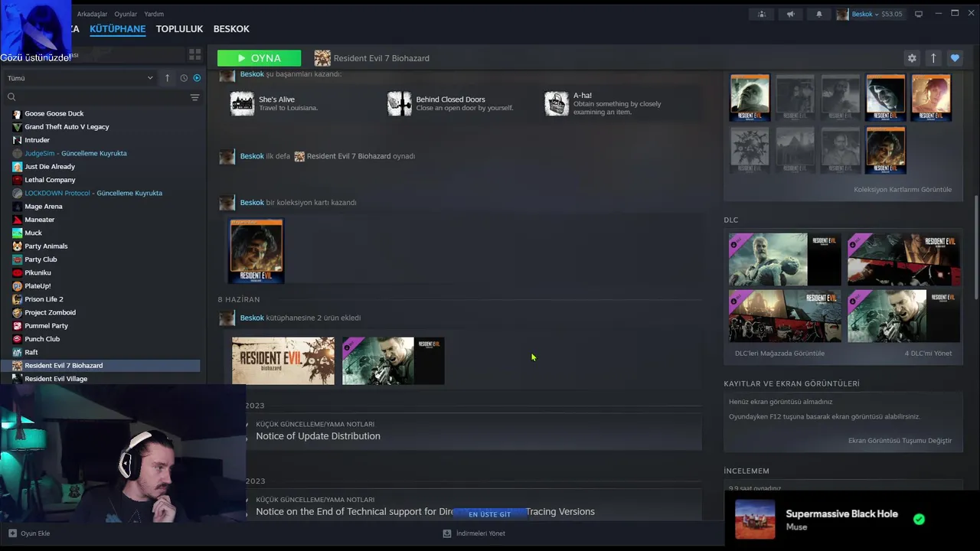Click the sort-ascending arrow in library filter
Viewport: 980px width, 551px height.
point(167,78)
